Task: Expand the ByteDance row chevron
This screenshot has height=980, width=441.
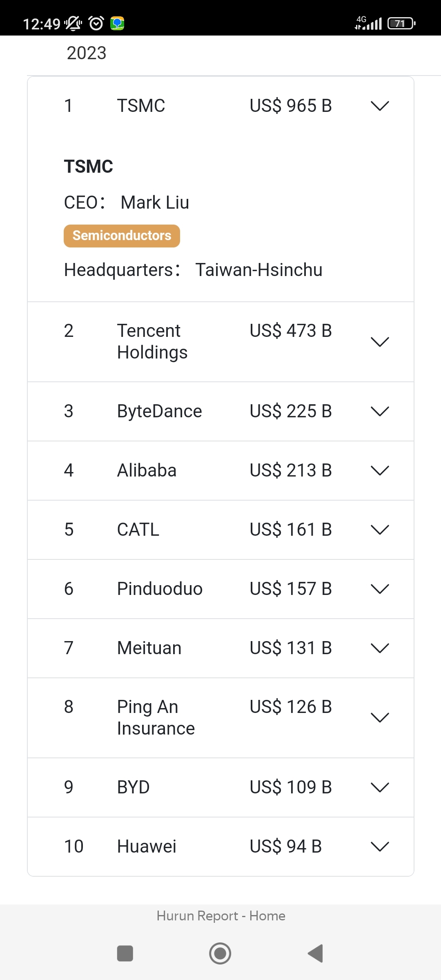Action: (380, 412)
